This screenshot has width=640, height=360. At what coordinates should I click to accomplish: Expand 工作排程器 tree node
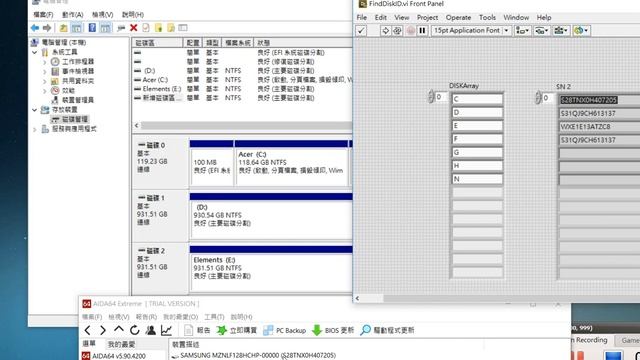(x=44, y=62)
